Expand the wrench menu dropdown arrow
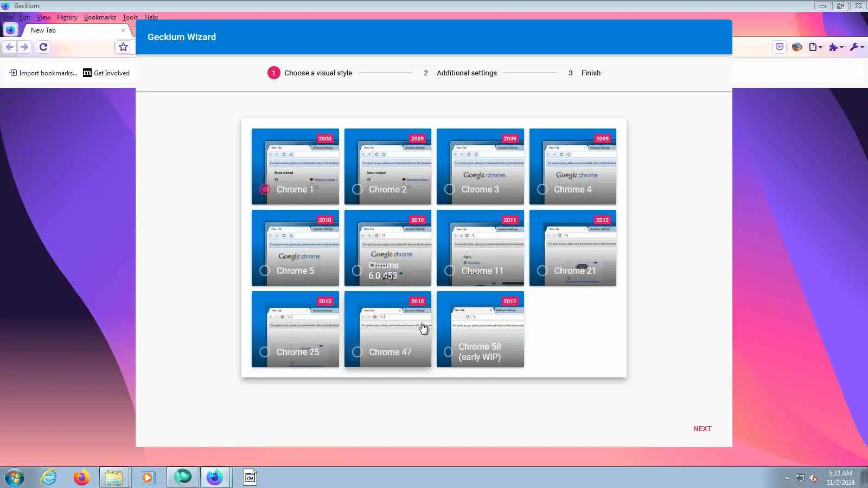The height and width of the screenshot is (488, 868). coord(862,47)
